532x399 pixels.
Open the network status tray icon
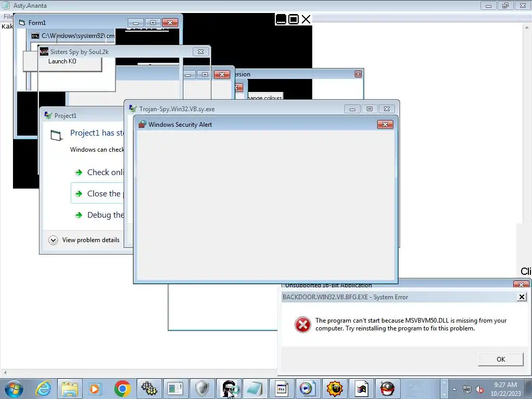(467, 390)
